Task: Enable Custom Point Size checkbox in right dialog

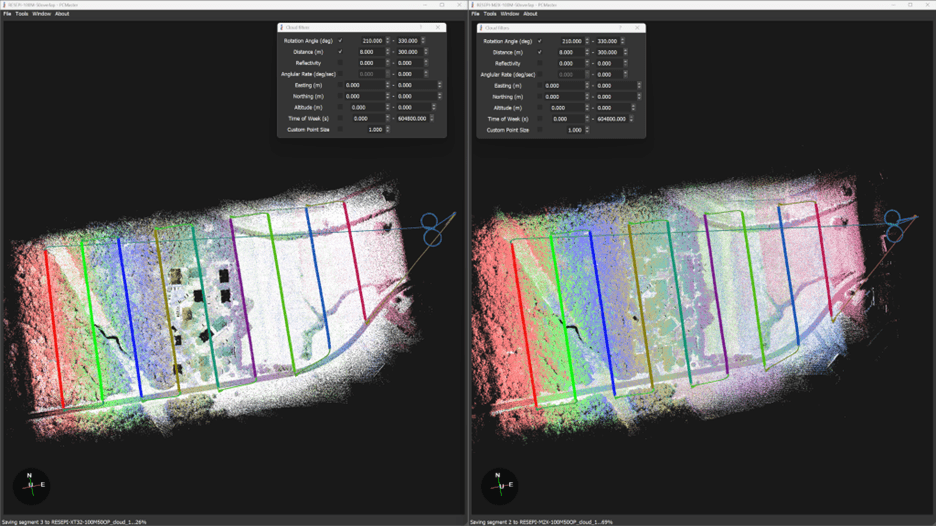Action: click(539, 130)
